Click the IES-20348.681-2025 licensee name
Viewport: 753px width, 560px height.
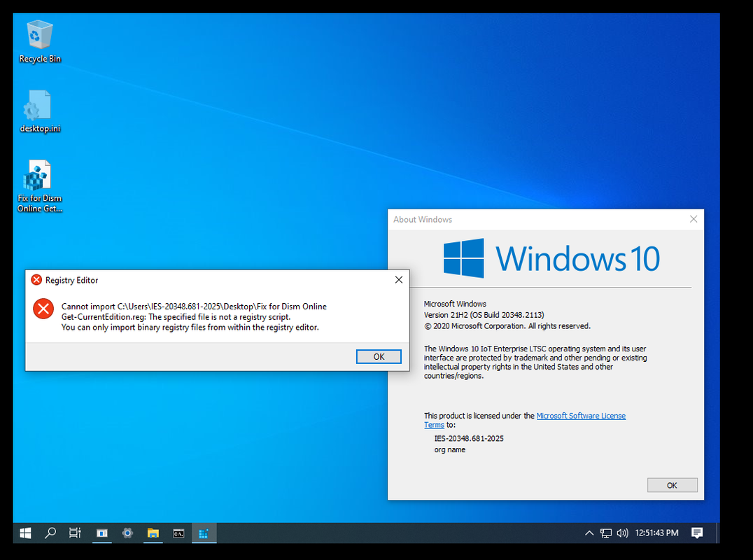[469, 438]
